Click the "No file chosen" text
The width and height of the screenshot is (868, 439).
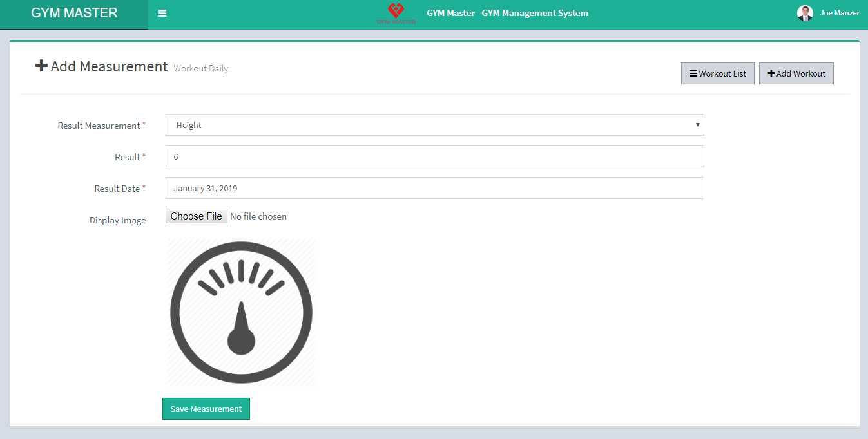pyautogui.click(x=258, y=216)
